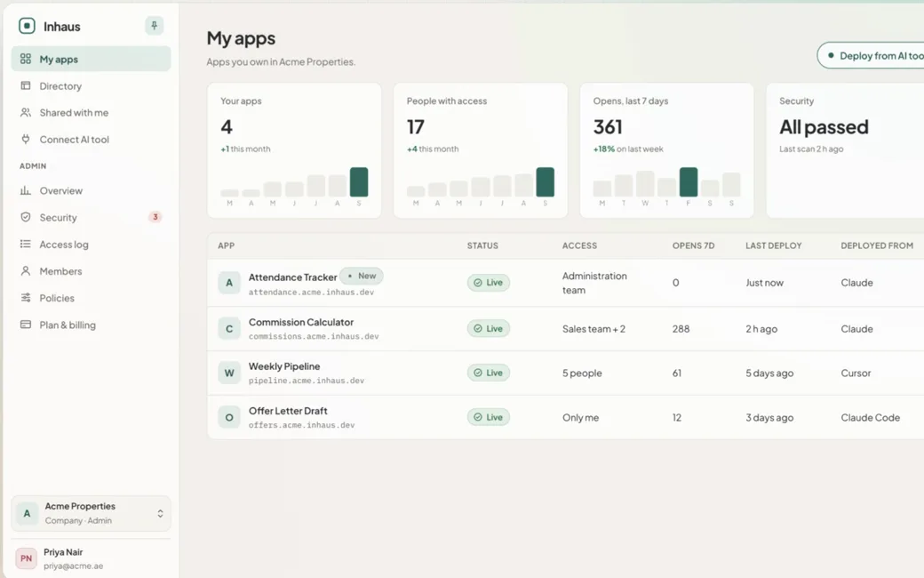The image size is (924, 578).
Task: Open the Attendance Tracker app name
Action: pyautogui.click(x=292, y=277)
